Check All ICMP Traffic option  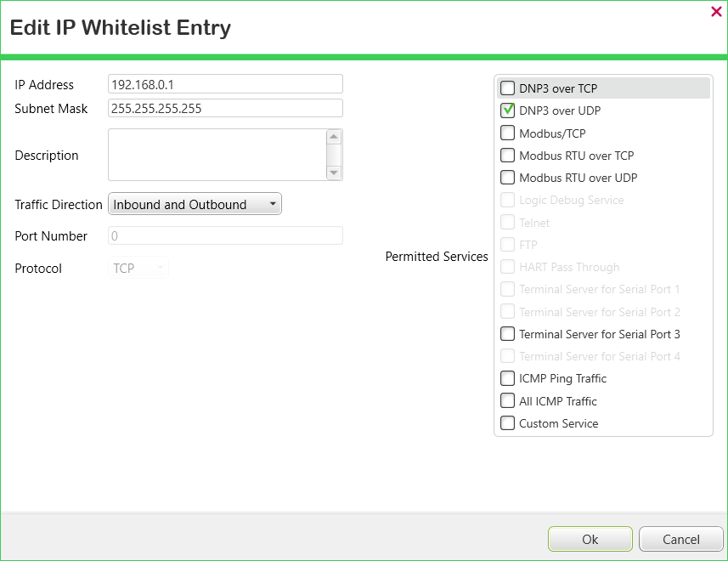click(507, 401)
